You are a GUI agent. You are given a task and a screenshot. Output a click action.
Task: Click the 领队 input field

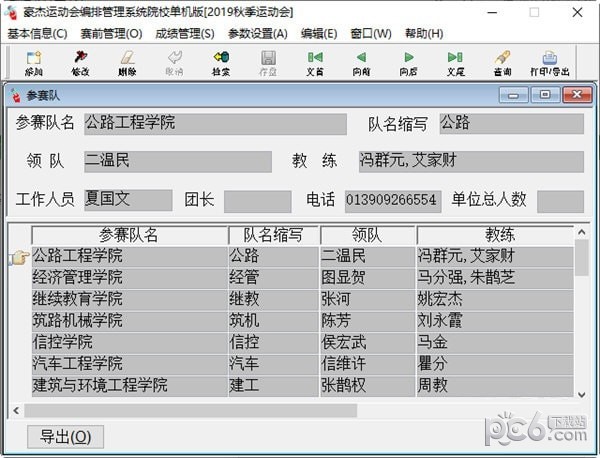click(178, 161)
